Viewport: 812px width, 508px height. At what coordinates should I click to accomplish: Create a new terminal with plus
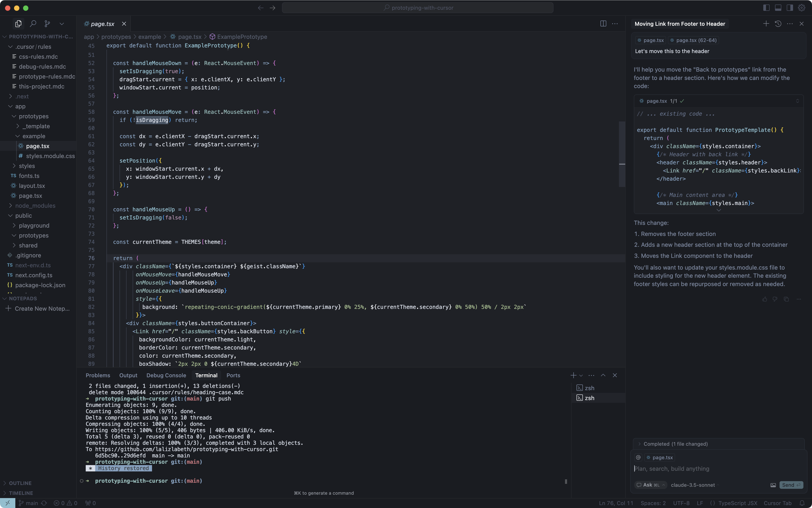click(573, 375)
